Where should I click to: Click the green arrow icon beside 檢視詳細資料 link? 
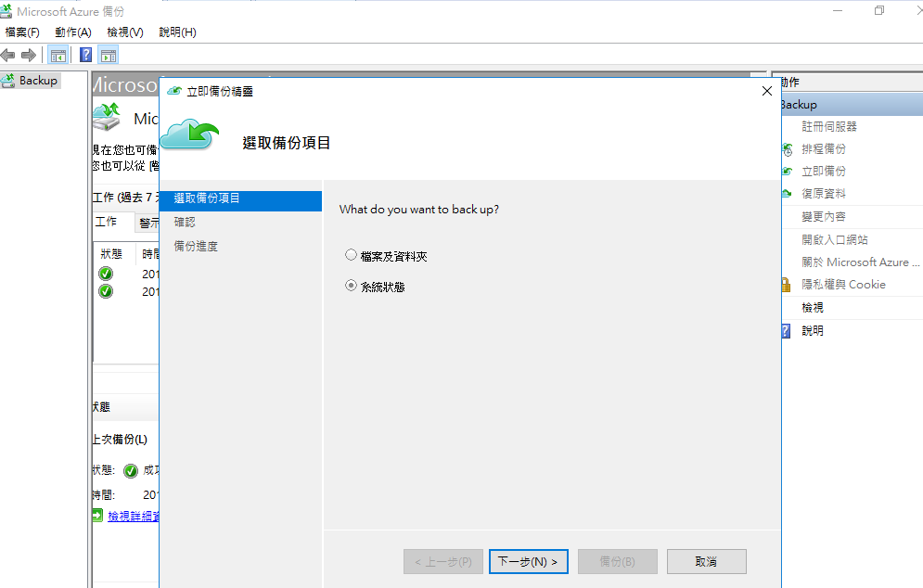pos(97,516)
